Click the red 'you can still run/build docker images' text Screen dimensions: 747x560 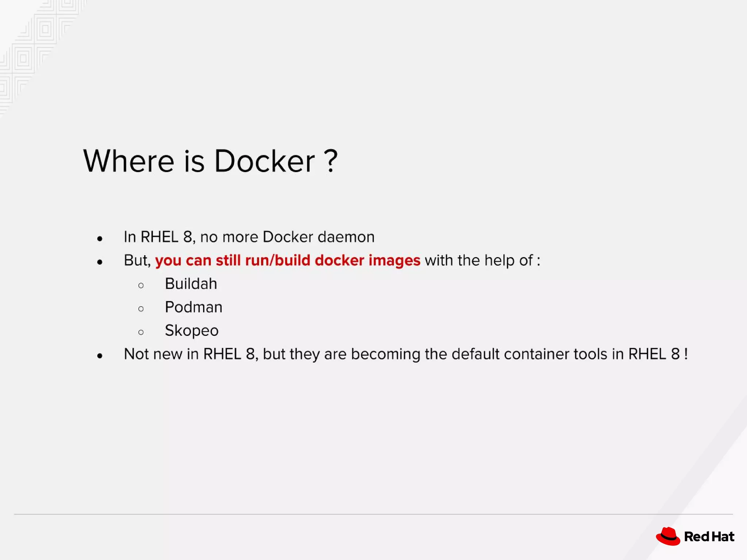[x=288, y=260]
